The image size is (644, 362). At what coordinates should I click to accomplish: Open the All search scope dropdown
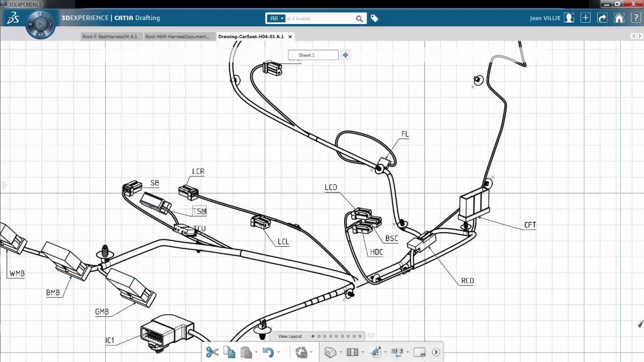click(276, 18)
